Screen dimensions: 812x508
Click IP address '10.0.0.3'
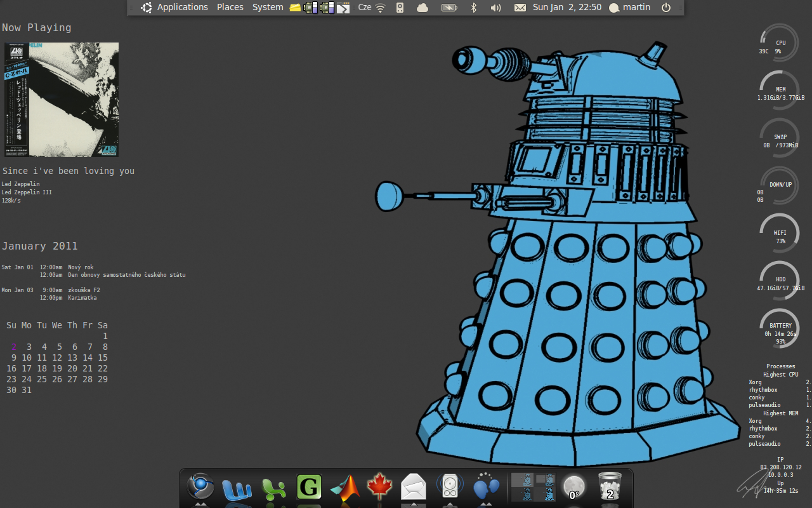tap(780, 474)
